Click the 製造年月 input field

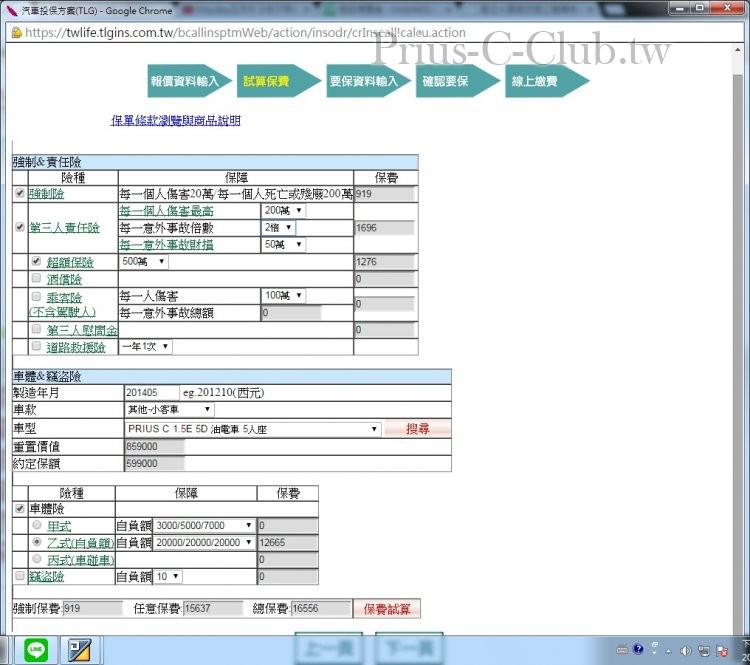[x=152, y=393]
